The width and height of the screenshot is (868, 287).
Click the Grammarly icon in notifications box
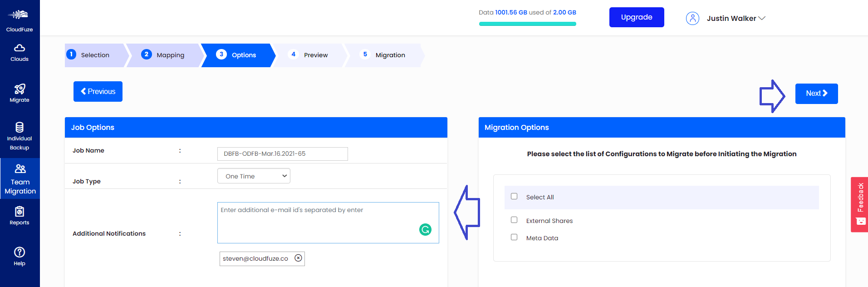pyautogui.click(x=425, y=230)
